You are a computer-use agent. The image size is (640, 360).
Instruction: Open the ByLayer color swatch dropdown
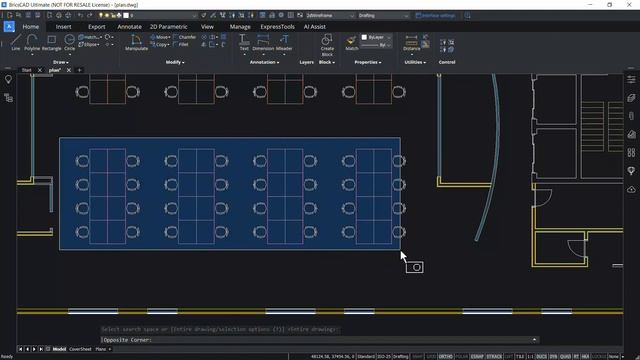point(376,37)
